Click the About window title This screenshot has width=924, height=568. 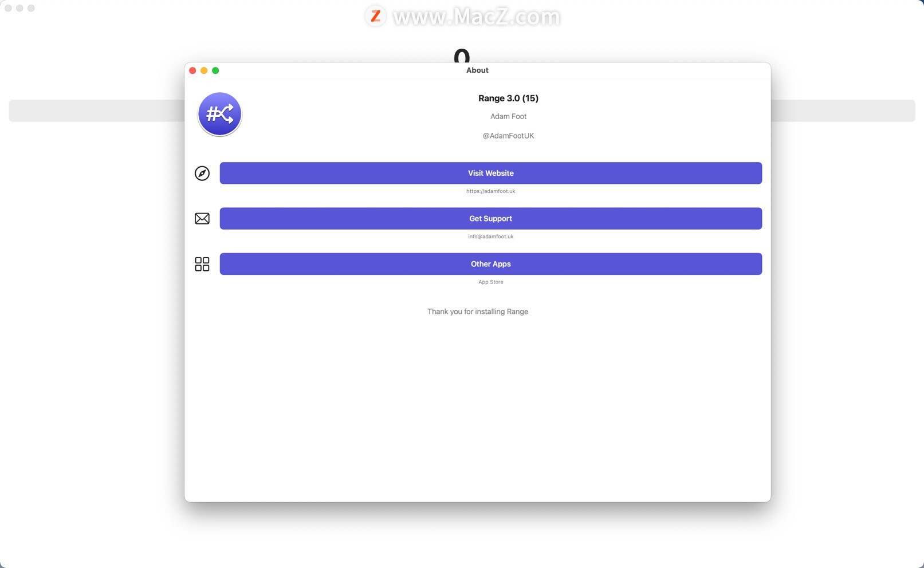click(x=477, y=70)
